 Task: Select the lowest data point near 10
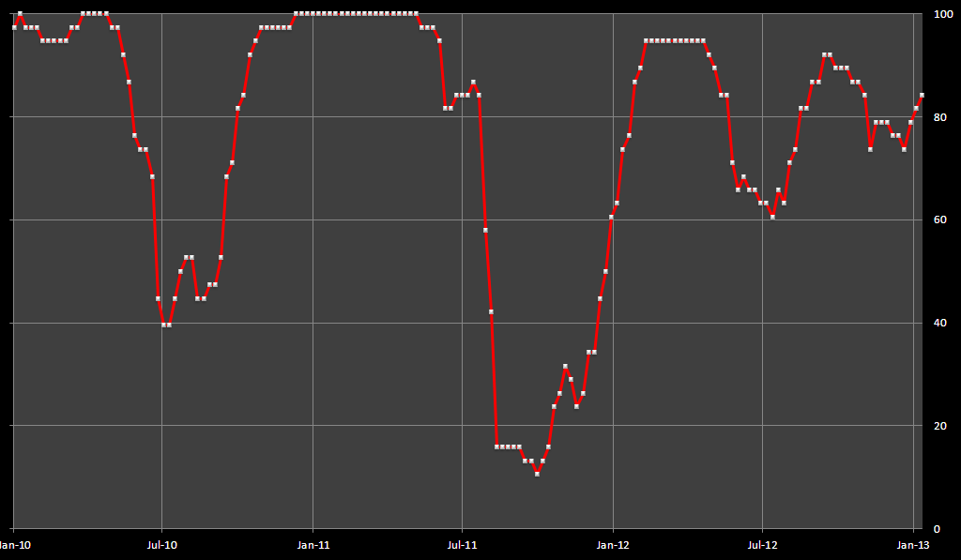[537, 474]
